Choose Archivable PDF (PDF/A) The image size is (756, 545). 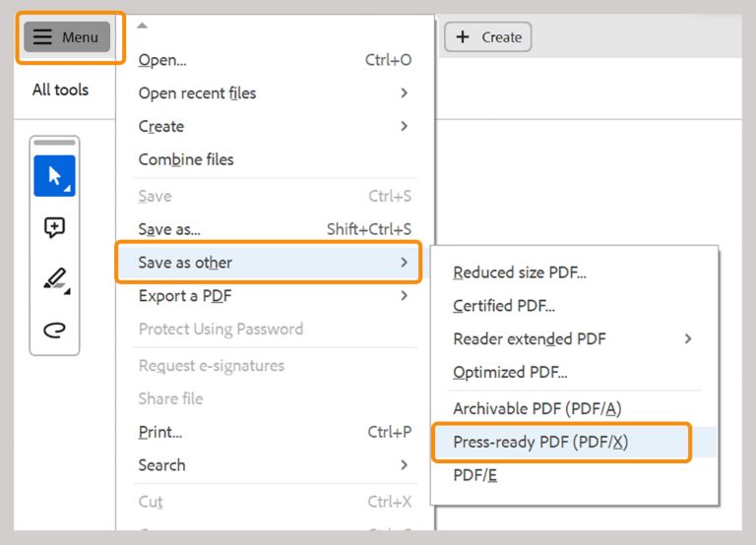click(536, 408)
